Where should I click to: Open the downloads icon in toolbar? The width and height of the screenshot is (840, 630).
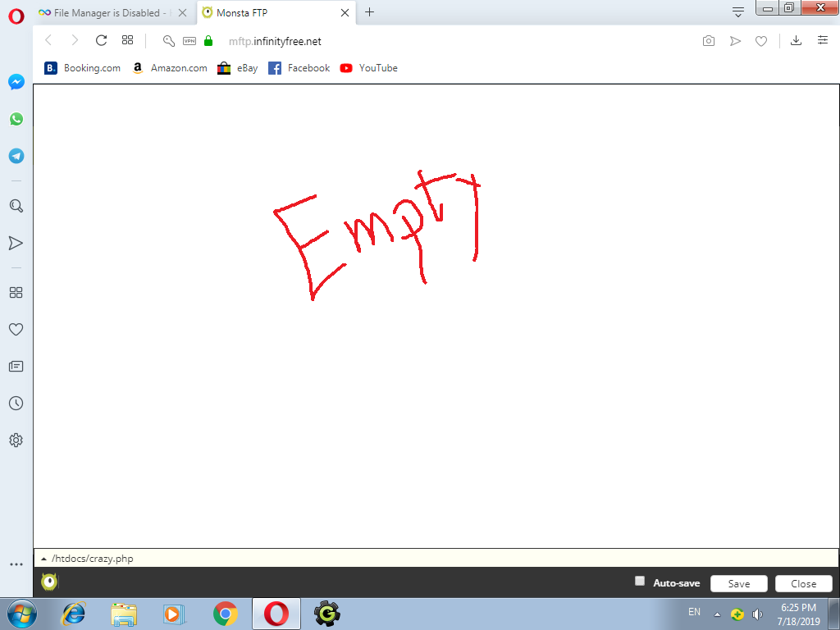(796, 41)
